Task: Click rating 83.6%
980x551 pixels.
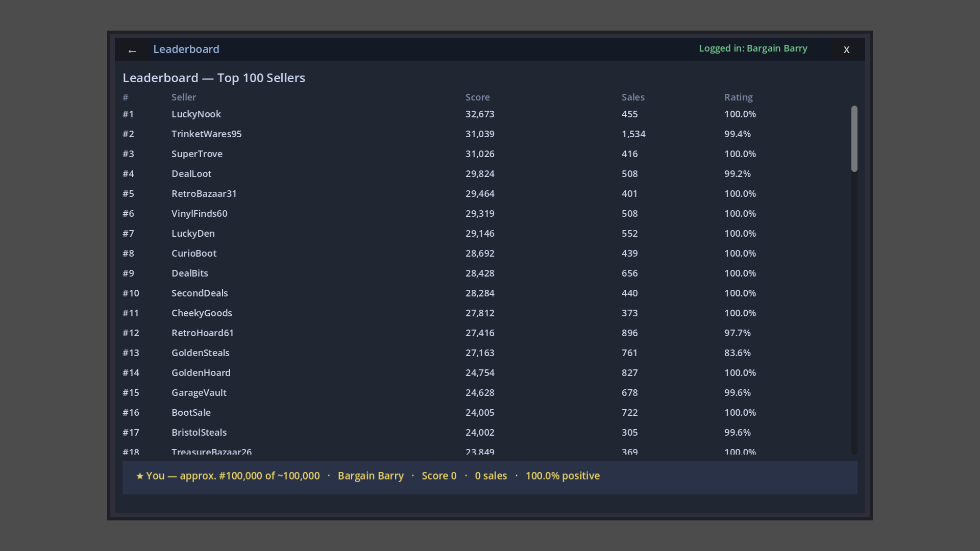Action: pos(737,353)
